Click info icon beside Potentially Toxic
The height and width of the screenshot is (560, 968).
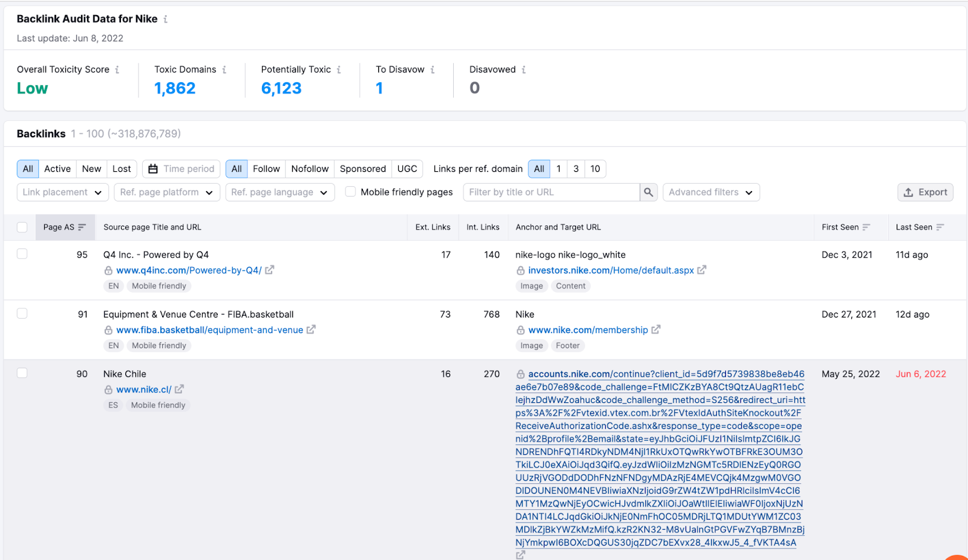tap(339, 70)
